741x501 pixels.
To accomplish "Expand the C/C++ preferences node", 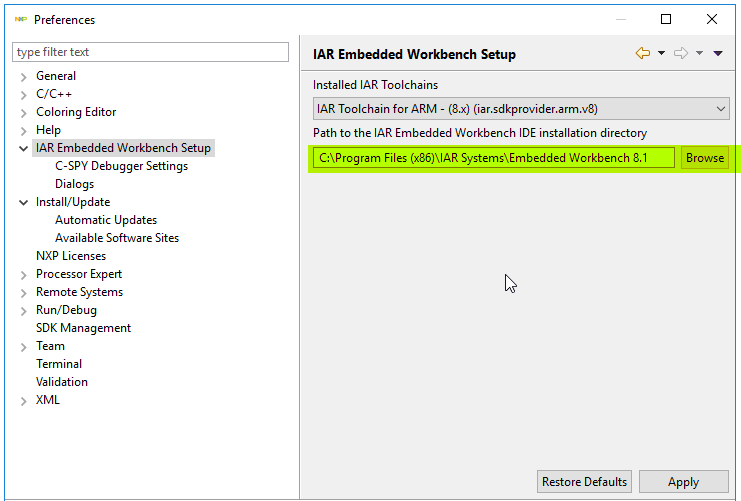I will point(24,94).
